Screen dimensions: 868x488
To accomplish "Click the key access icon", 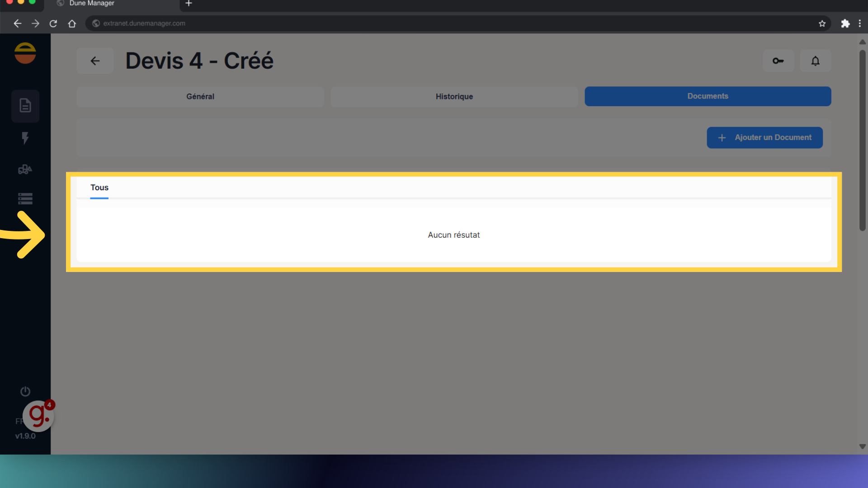I will pos(778,61).
